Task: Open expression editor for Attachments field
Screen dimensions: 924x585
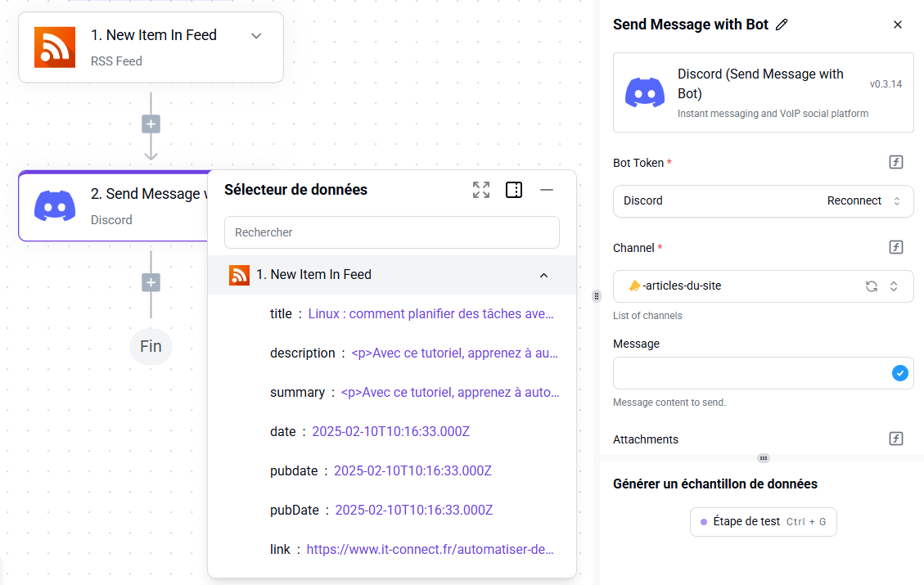Action: pos(896,439)
